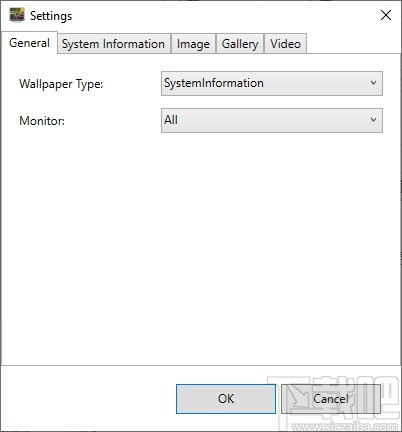Click the All value in Monitor dropdown
This screenshot has width=402, height=432.
tap(171, 120)
